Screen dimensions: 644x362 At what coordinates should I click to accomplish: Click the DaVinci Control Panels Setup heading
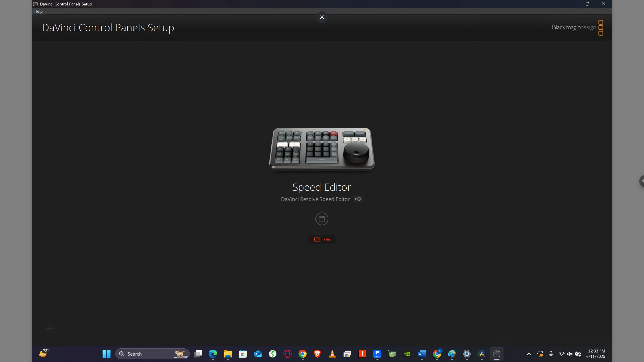108,27
